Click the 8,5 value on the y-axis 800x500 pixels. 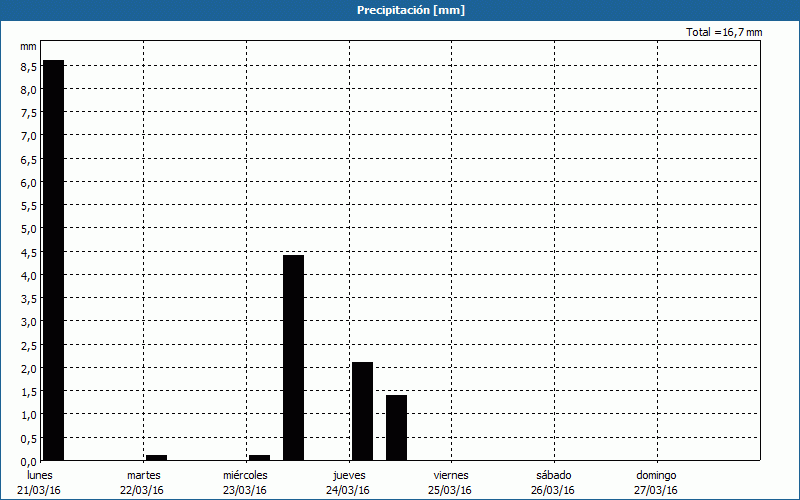coord(27,66)
